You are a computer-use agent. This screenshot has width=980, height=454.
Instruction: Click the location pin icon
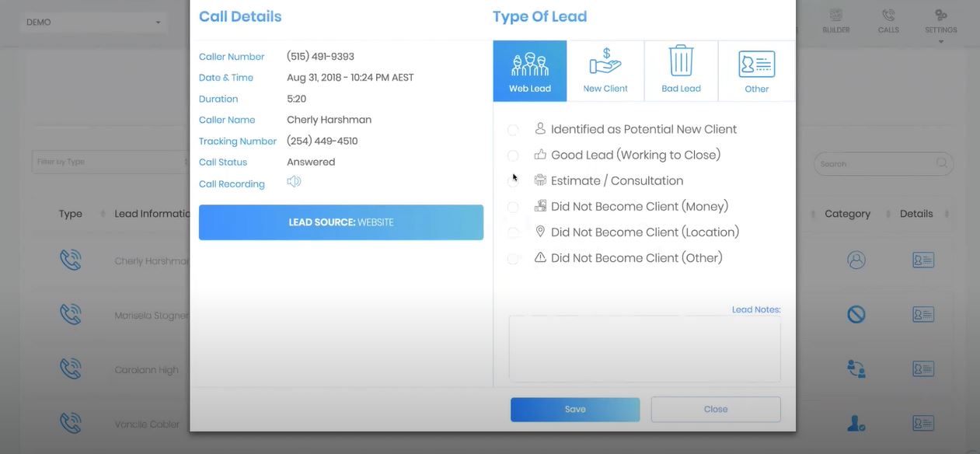[540, 231]
